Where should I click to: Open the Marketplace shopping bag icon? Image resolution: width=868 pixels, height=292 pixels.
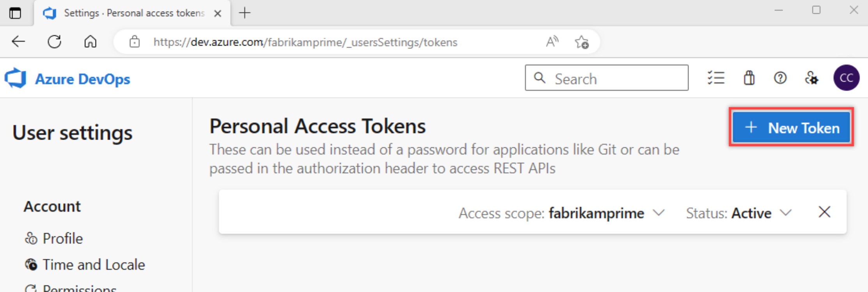[x=749, y=78]
